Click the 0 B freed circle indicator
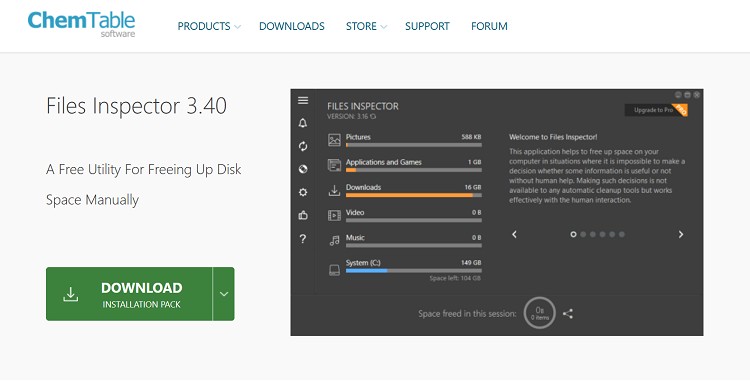Viewport: 750px width, 381px height. click(x=540, y=313)
